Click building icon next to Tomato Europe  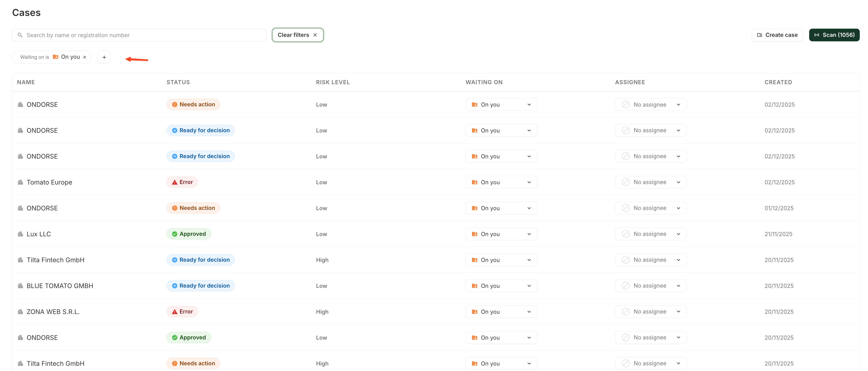pos(20,182)
